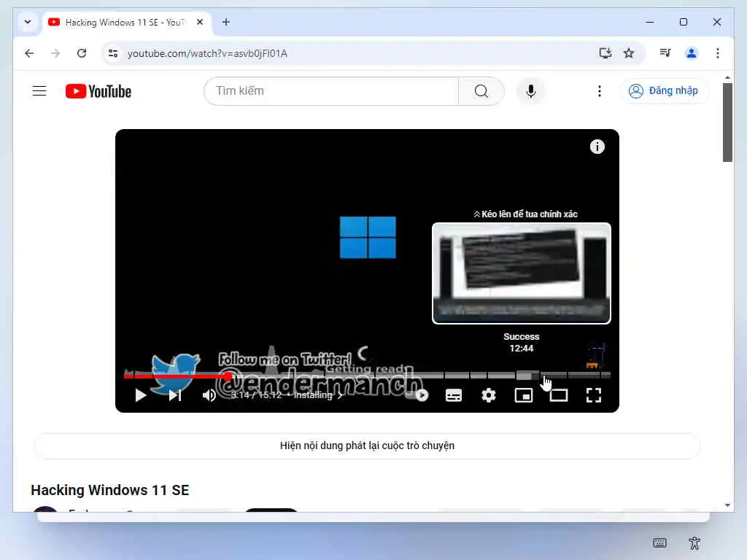Bookmark this page with the star icon

(x=629, y=53)
